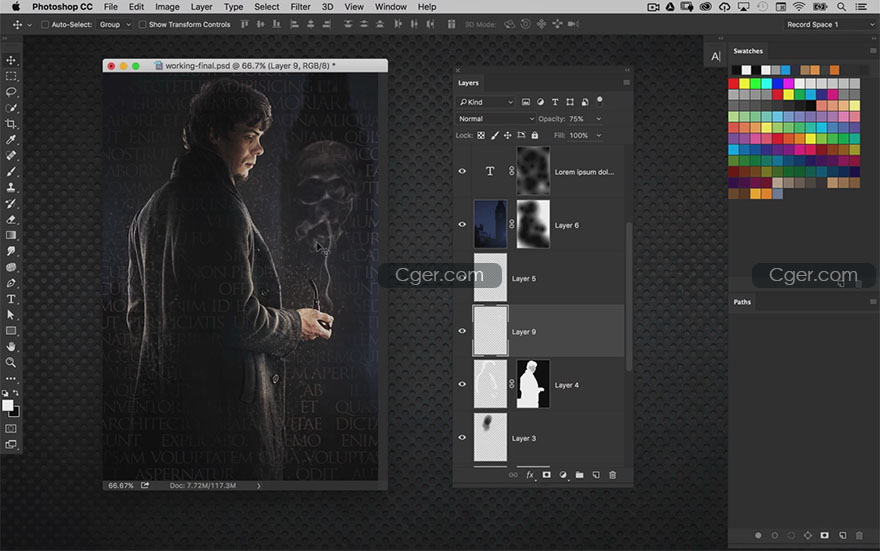The width and height of the screenshot is (880, 551).
Task: Select the Pen tool
Action: pos(11,283)
